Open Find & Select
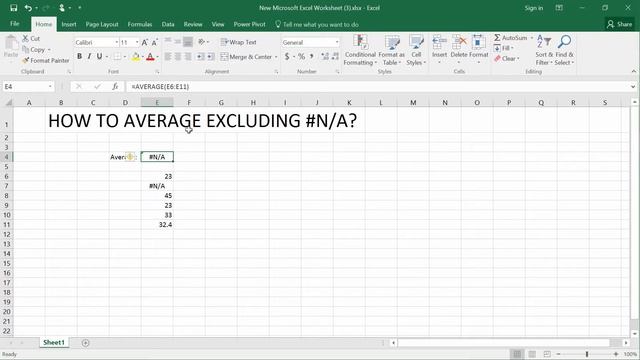 564,50
